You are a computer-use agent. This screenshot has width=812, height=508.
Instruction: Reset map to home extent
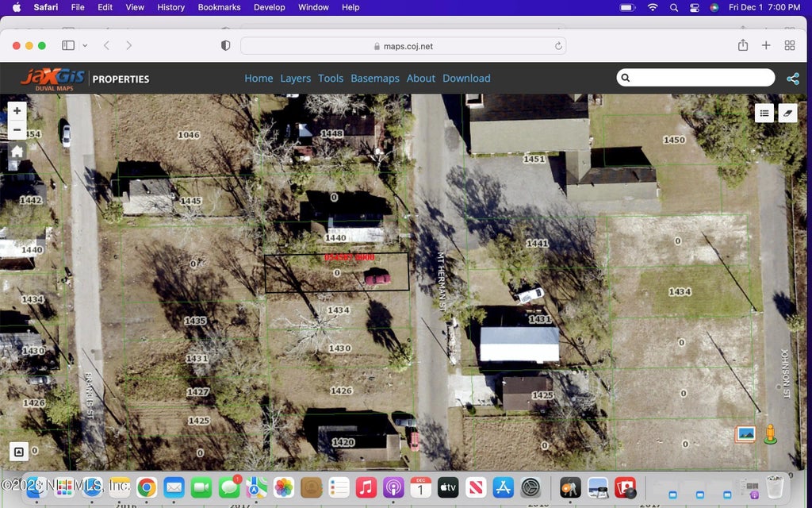17,151
